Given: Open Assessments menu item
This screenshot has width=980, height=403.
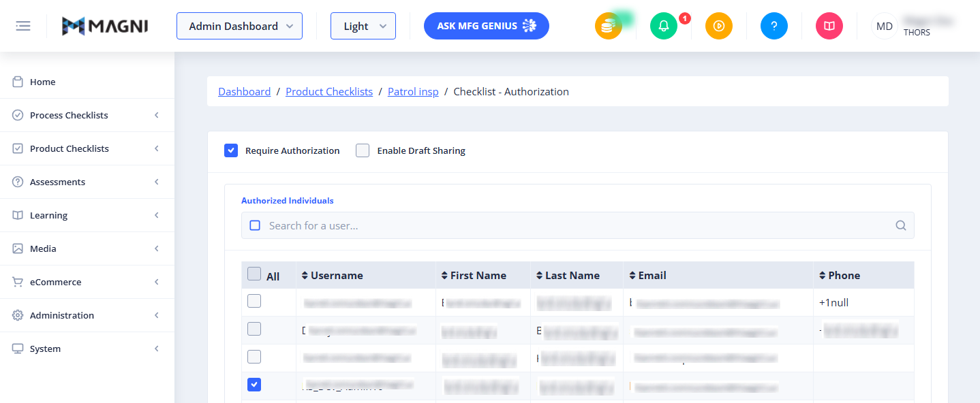Looking at the screenshot, I should [x=87, y=182].
